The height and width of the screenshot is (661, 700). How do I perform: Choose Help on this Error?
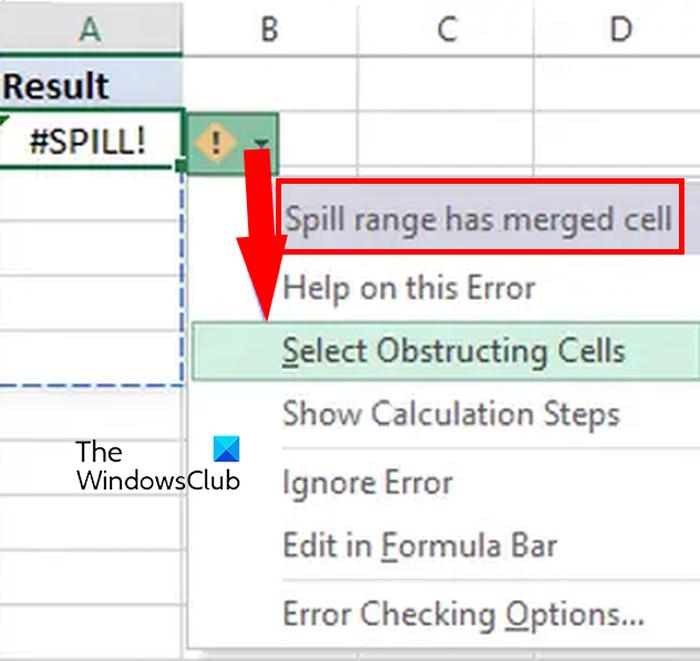[x=409, y=289]
